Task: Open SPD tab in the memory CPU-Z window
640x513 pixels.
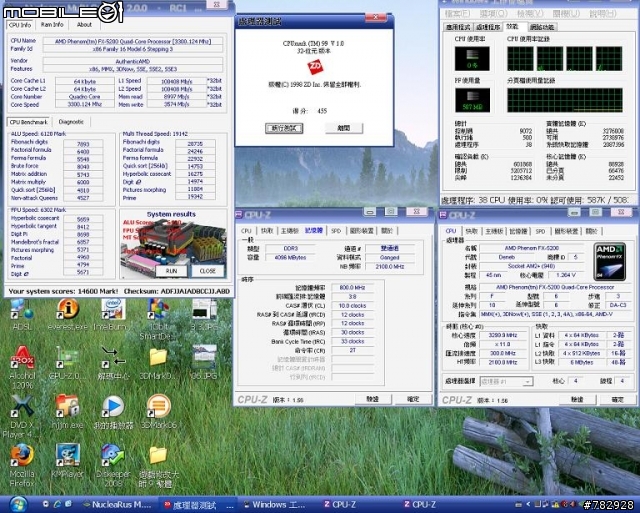Action: [x=336, y=231]
